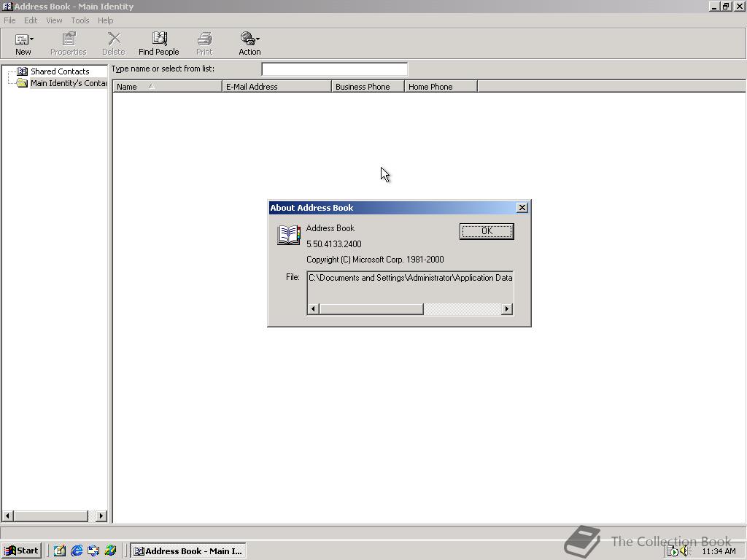Click the Address Book icon in the title bar
The width and height of the screenshot is (747, 560).
pos(7,7)
